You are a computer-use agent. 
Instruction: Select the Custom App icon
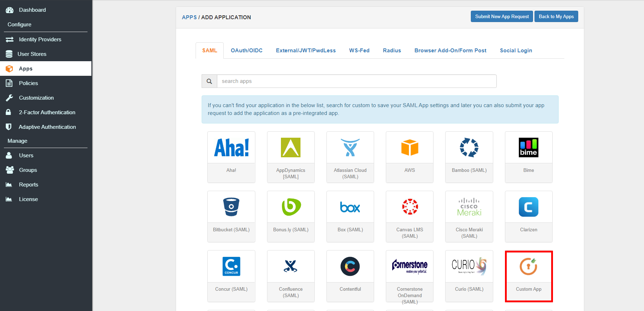point(528,266)
